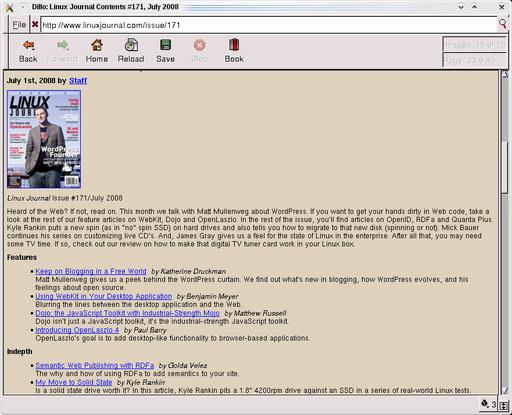The height and width of the screenshot is (415, 512).
Task: Follow the Staff author link
Action: point(78,81)
